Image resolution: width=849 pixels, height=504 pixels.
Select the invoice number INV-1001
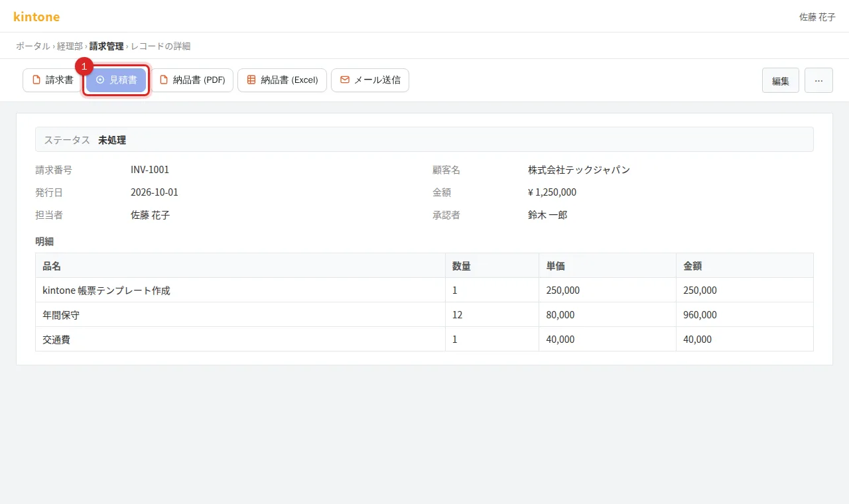click(150, 170)
